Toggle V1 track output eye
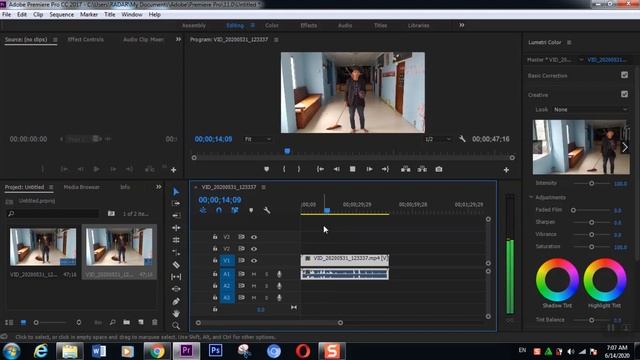 (254, 261)
